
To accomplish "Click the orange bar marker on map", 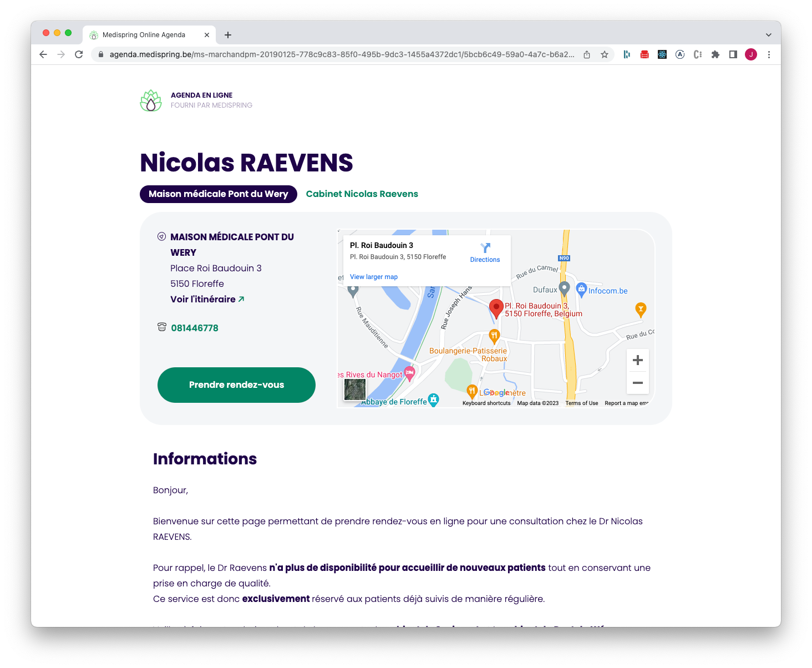I will (641, 310).
